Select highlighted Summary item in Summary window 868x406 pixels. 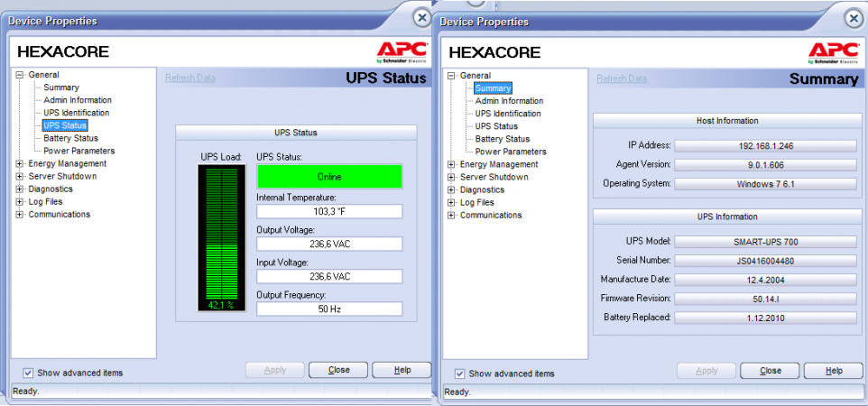[493, 88]
